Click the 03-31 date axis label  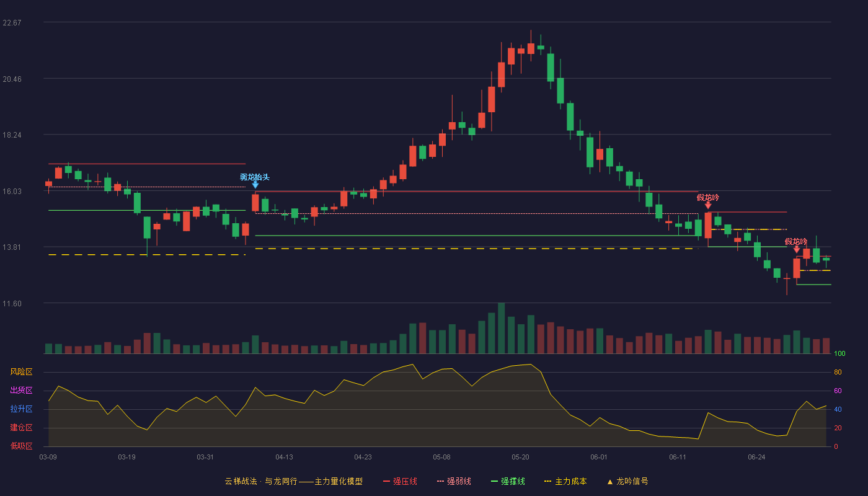205,457
